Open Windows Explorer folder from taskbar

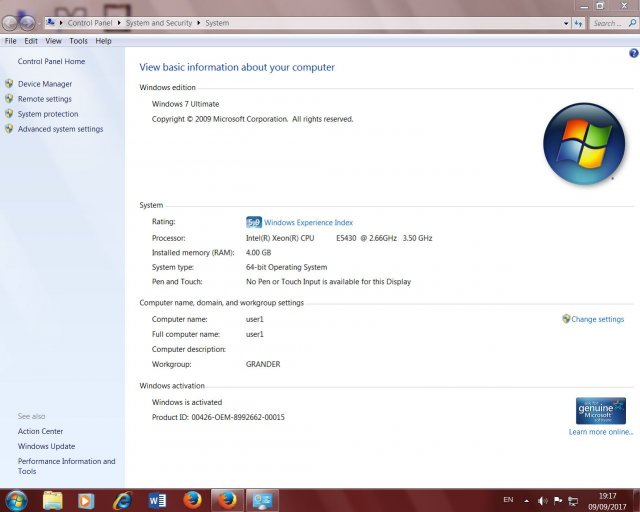point(53,499)
